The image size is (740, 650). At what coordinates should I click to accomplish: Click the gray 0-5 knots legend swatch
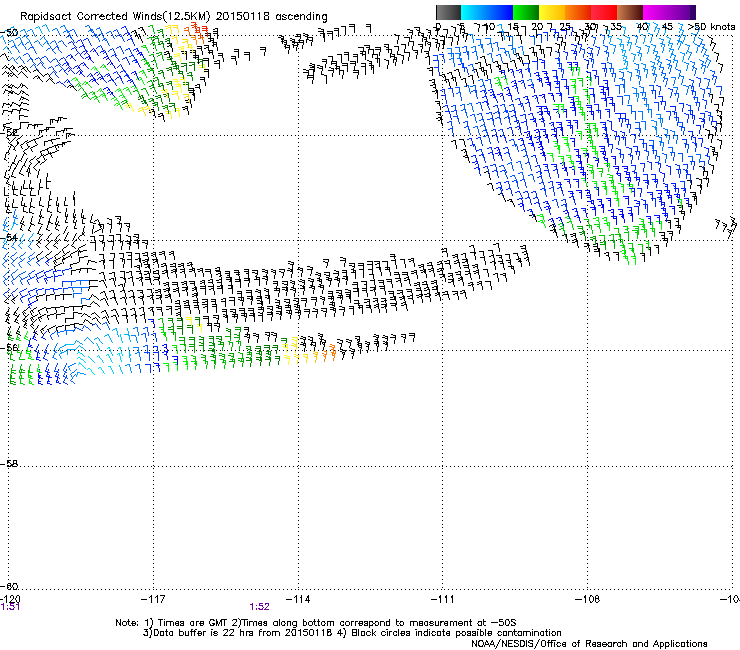coord(448,12)
